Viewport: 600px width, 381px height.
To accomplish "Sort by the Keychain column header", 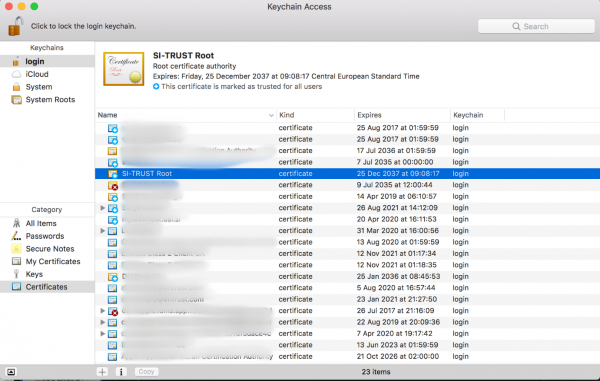I will click(x=477, y=115).
